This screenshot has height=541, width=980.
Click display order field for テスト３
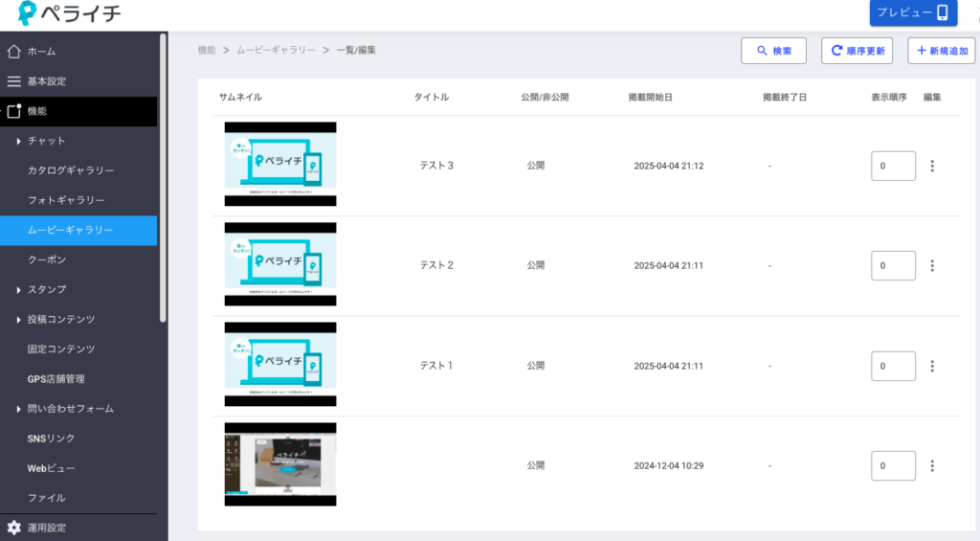pyautogui.click(x=892, y=166)
